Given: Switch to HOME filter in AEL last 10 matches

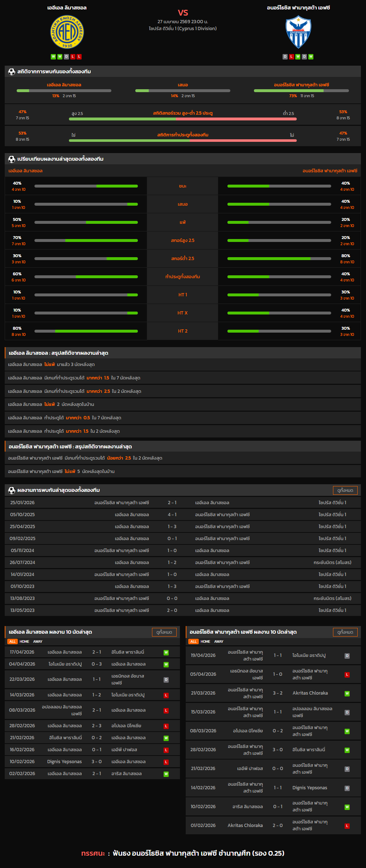Looking at the screenshot, I should pos(24,642).
